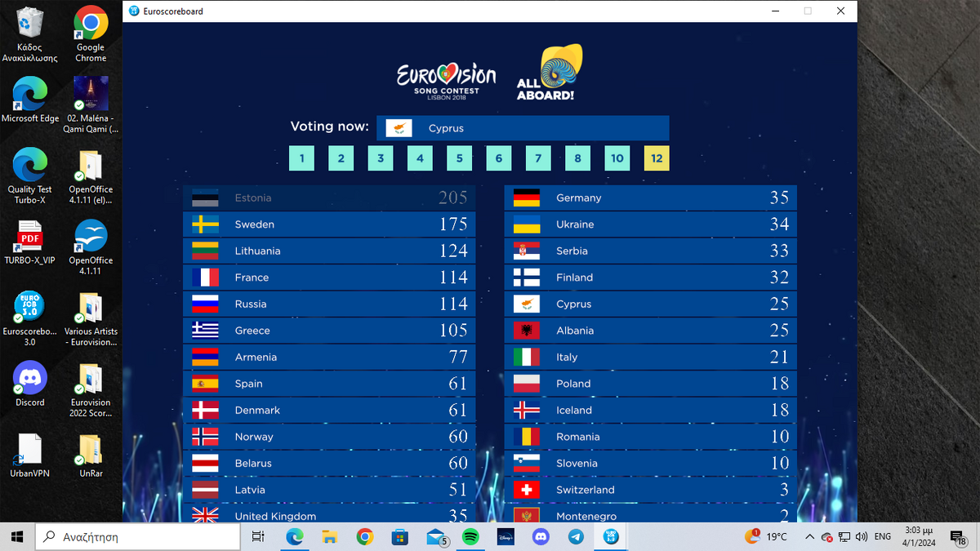Select the Albania scoreboard row
The image size is (980, 551).
[650, 331]
